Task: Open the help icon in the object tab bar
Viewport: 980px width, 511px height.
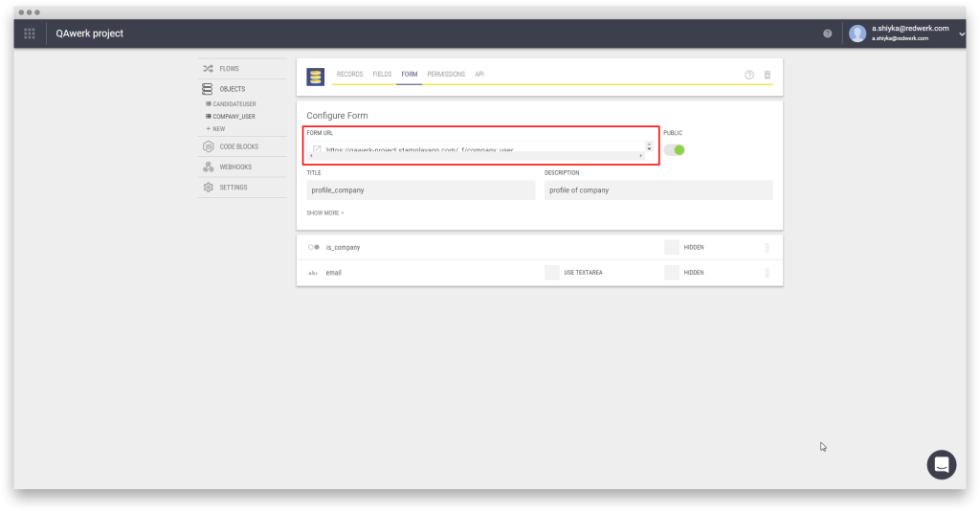Action: (749, 75)
